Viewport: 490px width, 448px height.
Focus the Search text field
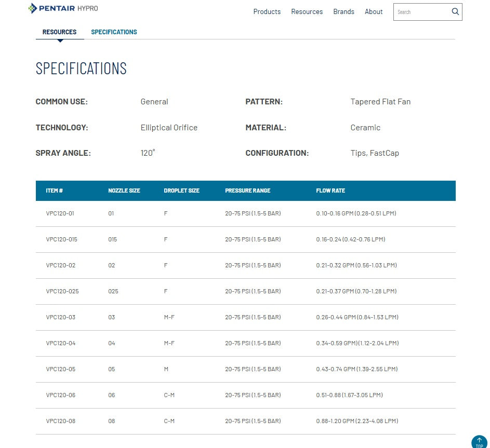421,12
